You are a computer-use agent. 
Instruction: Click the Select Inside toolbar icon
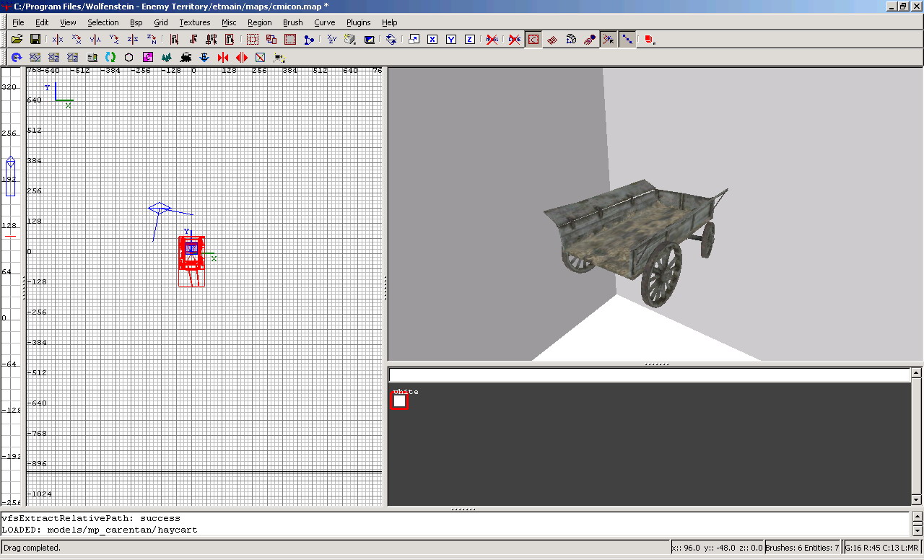click(231, 39)
